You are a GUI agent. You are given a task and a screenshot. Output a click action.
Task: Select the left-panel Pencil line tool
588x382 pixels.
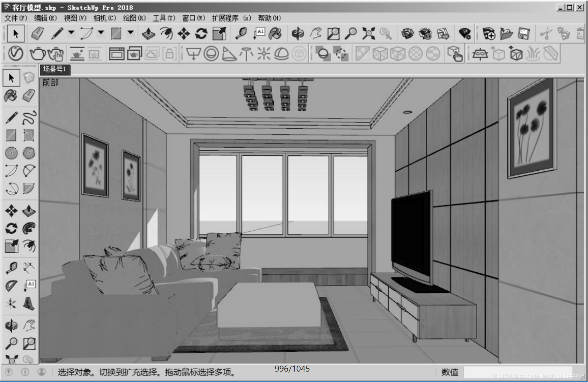[x=11, y=118]
